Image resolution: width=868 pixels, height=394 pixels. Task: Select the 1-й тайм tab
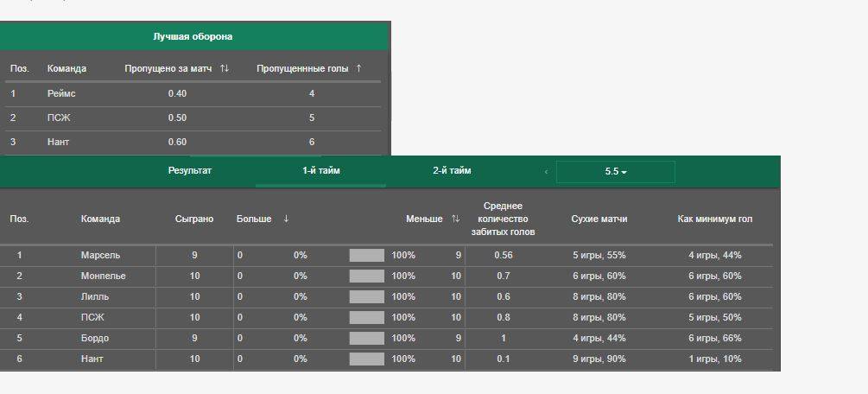(x=321, y=170)
